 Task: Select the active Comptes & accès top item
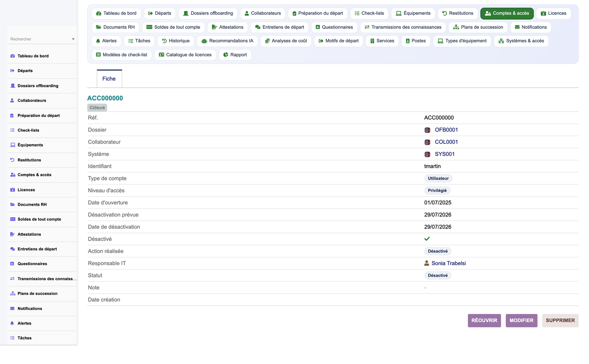click(x=507, y=13)
